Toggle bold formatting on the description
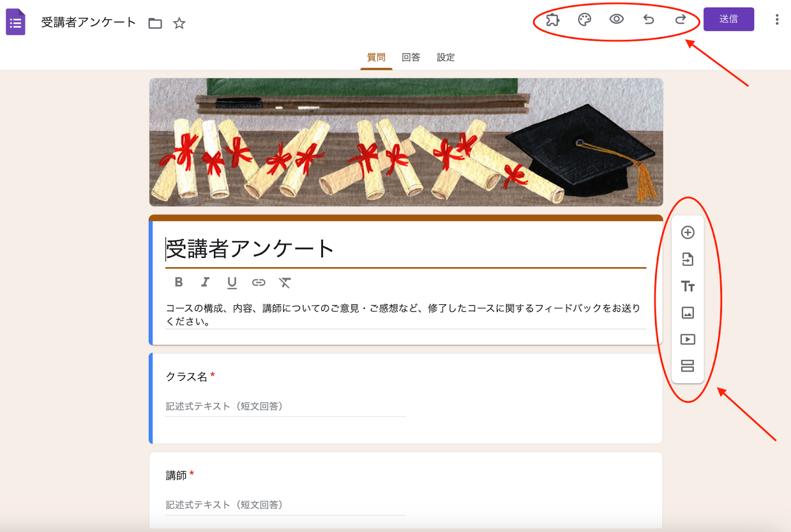Viewport: 791px width, 532px height. tap(179, 283)
